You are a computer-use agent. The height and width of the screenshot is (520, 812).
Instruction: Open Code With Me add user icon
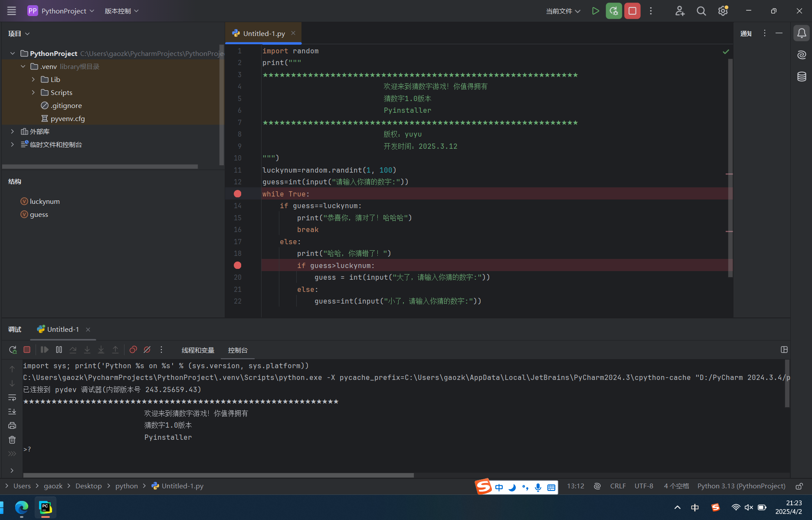pos(680,11)
